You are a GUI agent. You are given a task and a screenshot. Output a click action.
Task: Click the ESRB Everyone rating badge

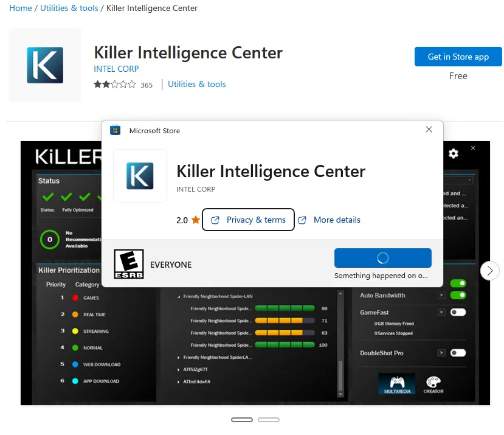pyautogui.click(x=129, y=264)
